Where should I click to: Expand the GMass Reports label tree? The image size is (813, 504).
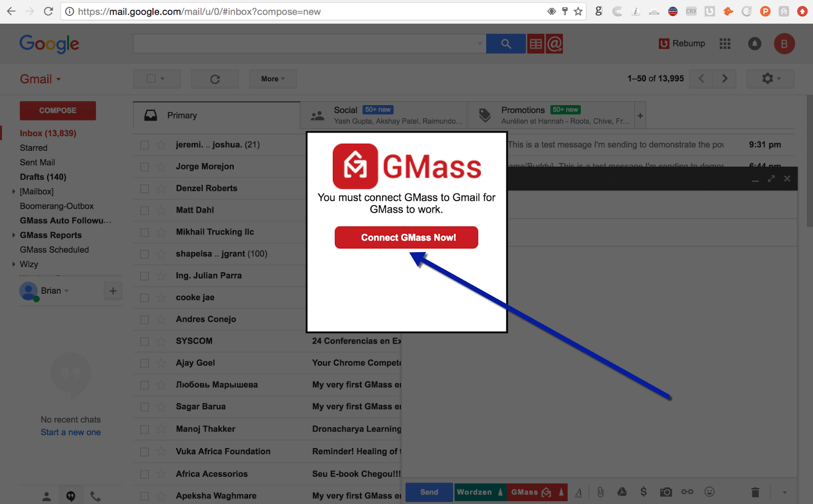click(13, 235)
